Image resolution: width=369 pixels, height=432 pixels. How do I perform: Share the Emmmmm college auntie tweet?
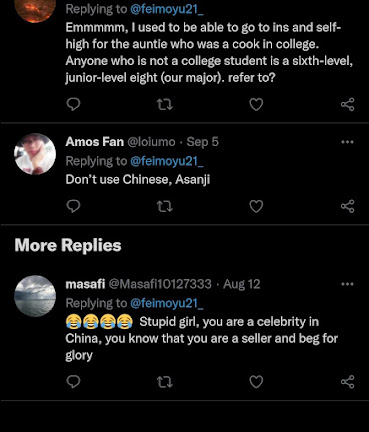pyautogui.click(x=347, y=105)
